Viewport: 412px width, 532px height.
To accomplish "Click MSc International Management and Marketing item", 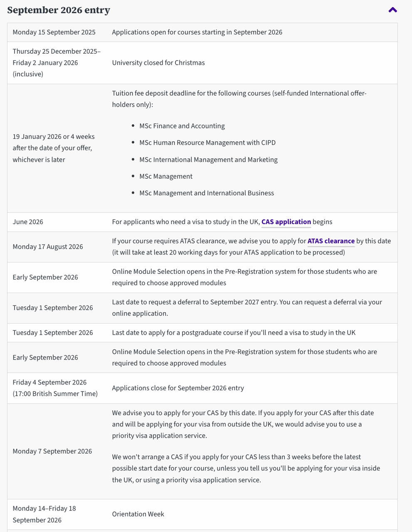I will coord(208,160).
